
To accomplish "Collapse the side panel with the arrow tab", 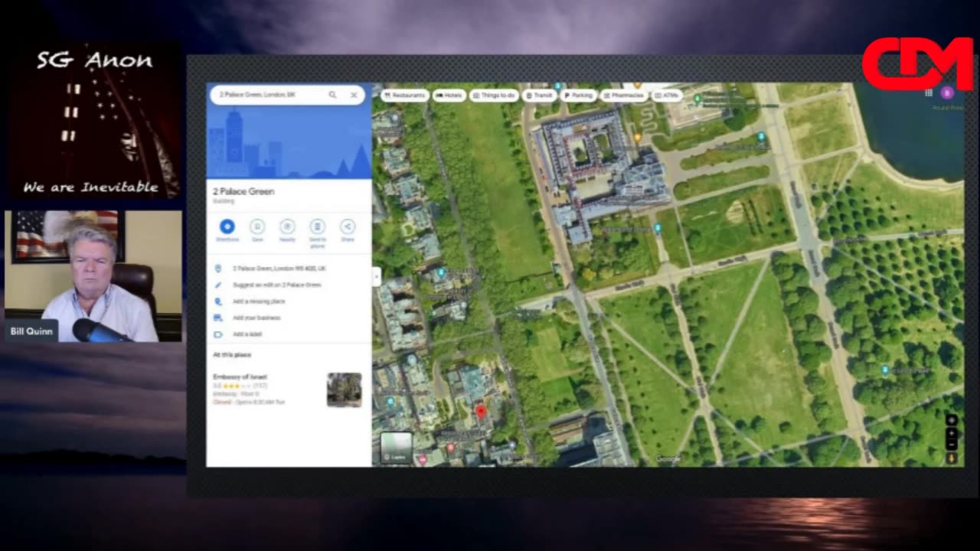I will point(376,277).
